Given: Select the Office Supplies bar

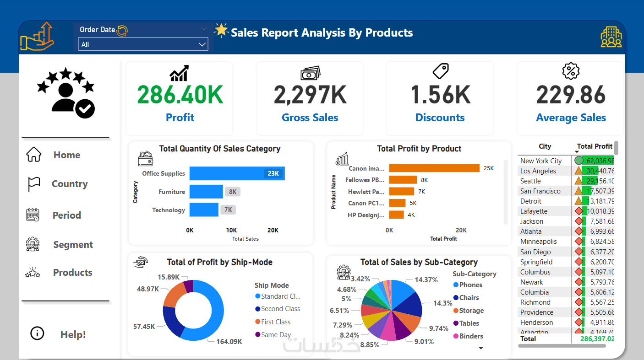Looking at the screenshot, I should [237, 173].
